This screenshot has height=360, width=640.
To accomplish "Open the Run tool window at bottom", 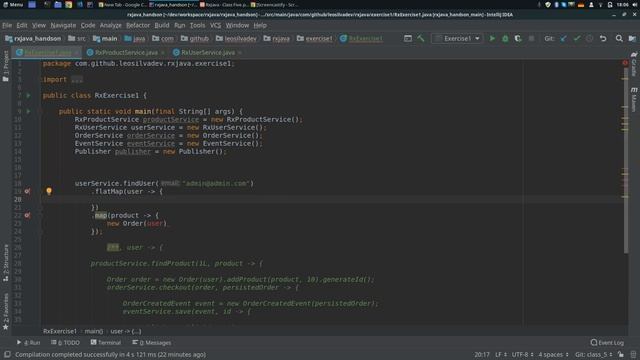I will (29, 342).
